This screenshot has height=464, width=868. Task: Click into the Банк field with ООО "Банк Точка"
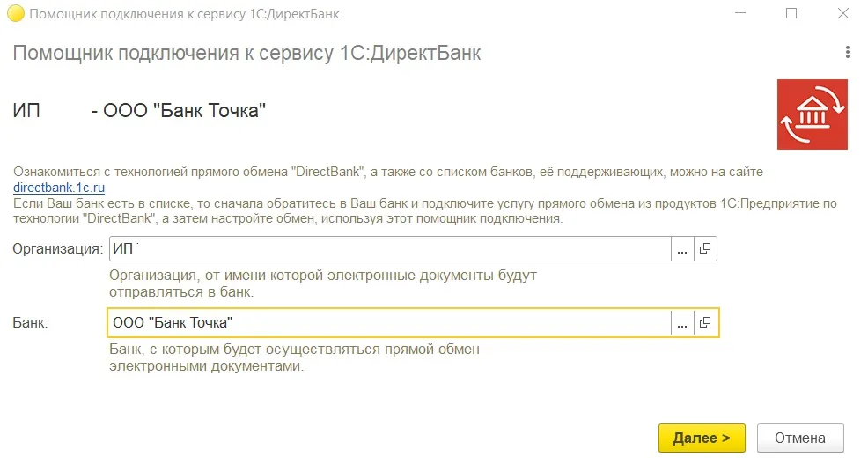click(x=387, y=323)
